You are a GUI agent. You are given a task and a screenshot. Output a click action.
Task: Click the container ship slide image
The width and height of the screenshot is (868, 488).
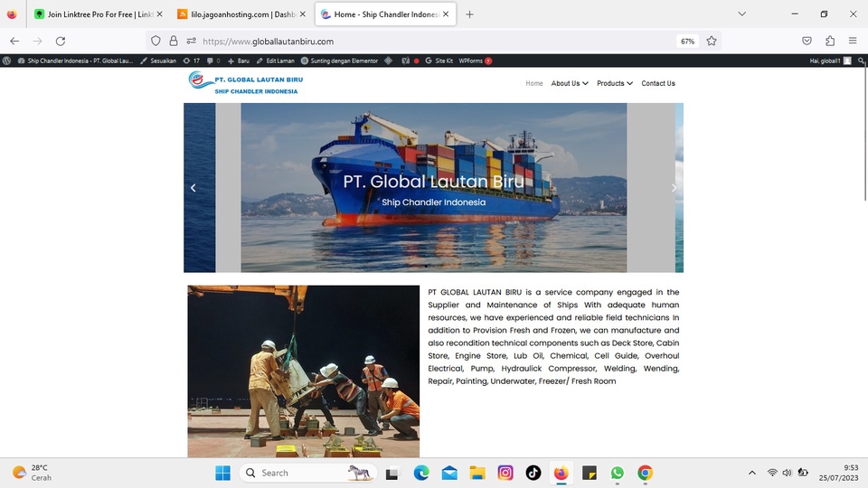433,188
